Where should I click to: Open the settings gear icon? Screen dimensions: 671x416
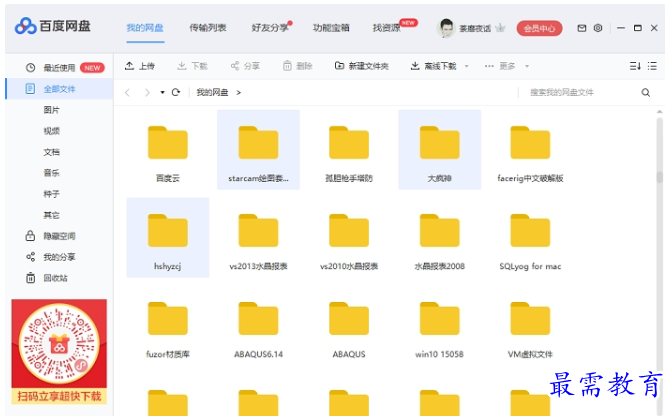click(x=598, y=28)
